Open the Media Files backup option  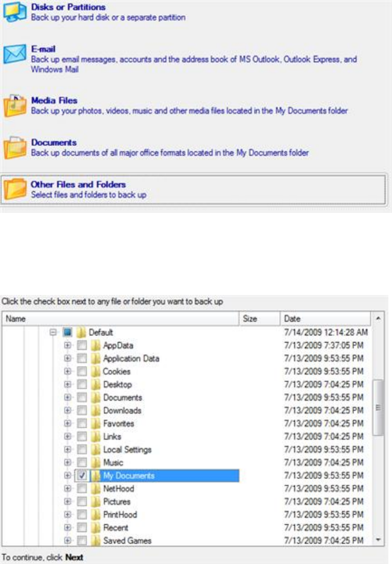click(54, 101)
